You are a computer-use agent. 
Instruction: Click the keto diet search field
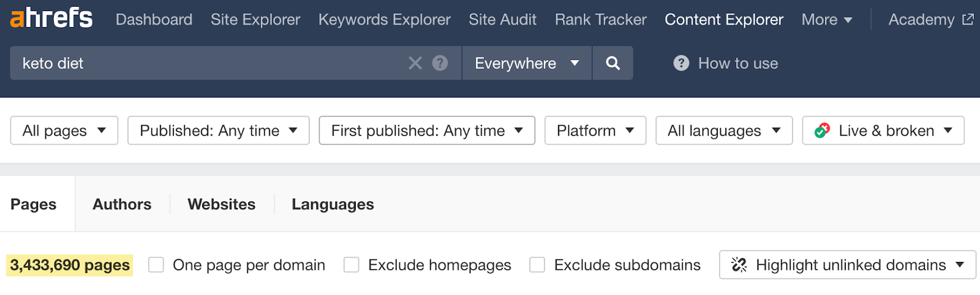pyautogui.click(x=208, y=63)
